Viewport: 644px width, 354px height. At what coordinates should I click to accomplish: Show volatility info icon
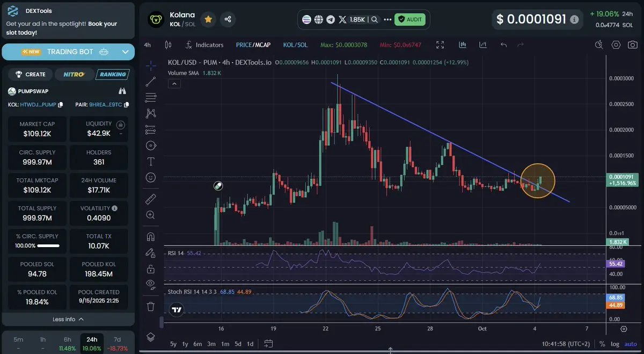point(114,208)
